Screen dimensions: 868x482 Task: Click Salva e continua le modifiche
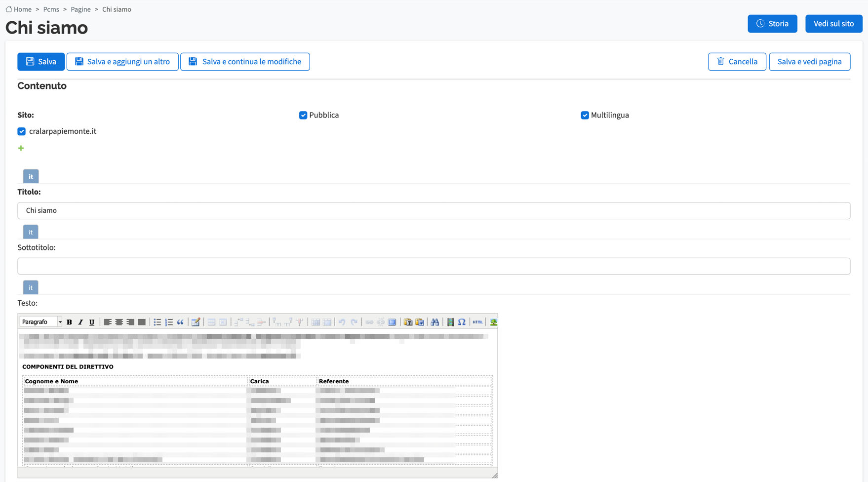pyautogui.click(x=245, y=62)
